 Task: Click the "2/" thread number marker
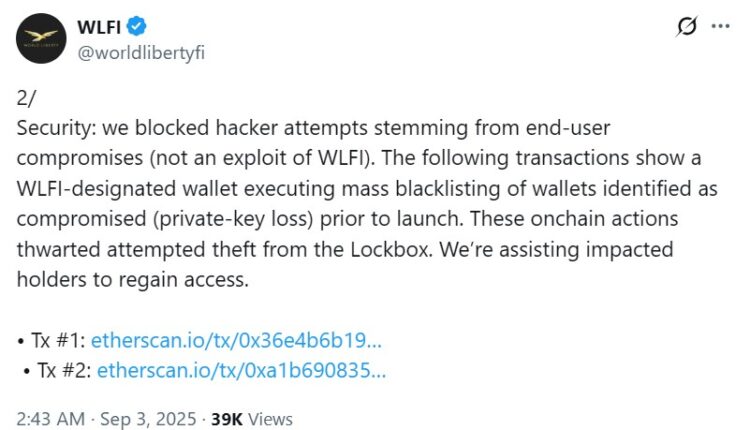point(27,98)
